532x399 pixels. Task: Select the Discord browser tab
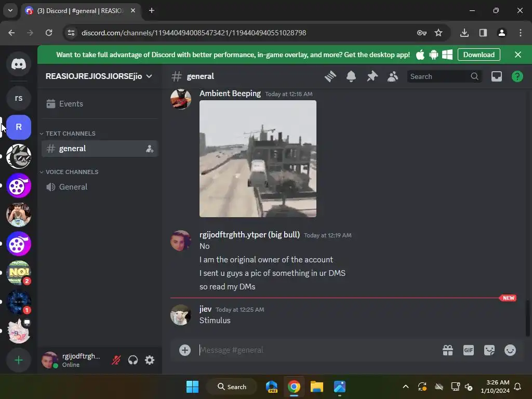click(x=81, y=10)
